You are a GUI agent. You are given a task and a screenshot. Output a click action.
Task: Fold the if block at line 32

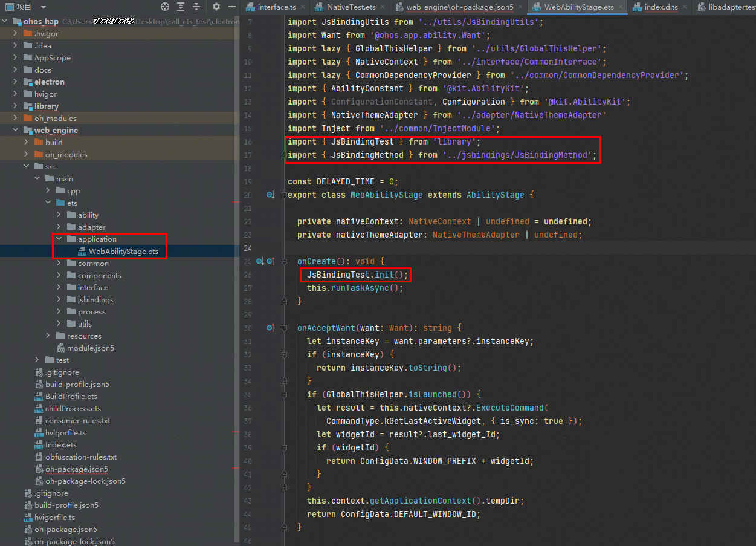tap(283, 354)
